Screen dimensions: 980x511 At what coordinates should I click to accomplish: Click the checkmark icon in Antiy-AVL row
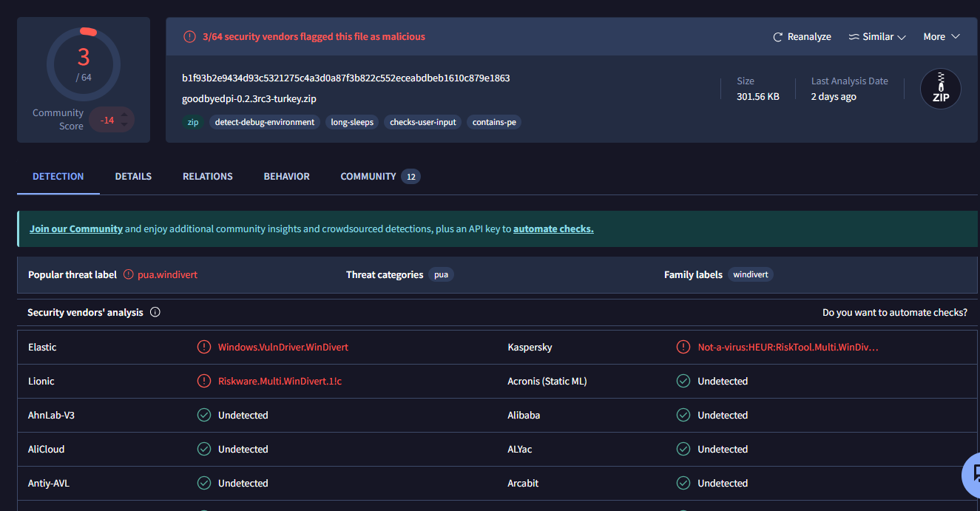coord(204,483)
